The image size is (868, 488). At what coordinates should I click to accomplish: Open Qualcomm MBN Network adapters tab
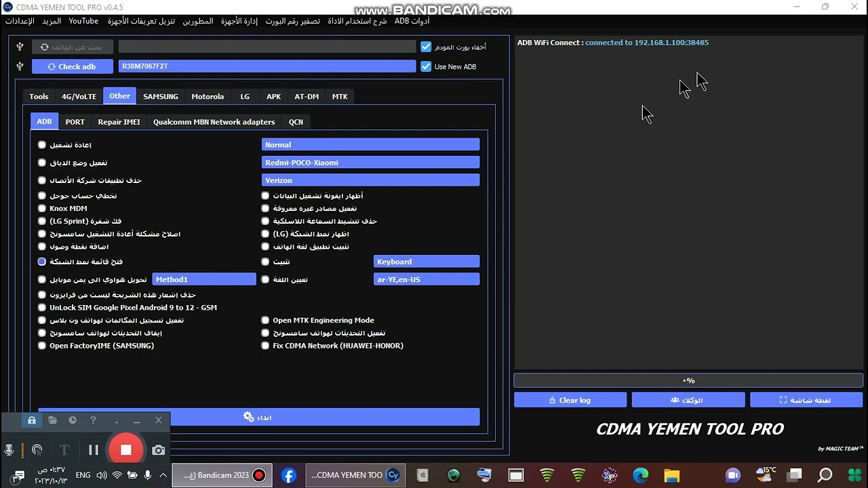(x=214, y=122)
